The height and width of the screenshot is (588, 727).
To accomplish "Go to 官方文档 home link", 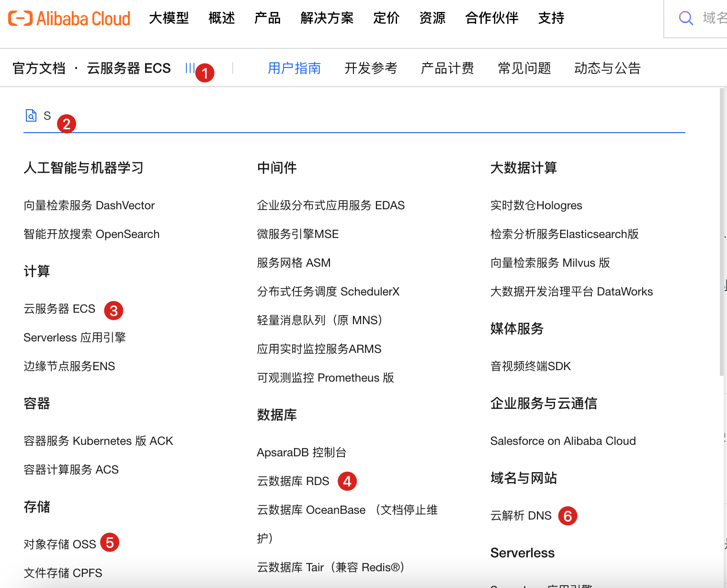I will click(39, 68).
